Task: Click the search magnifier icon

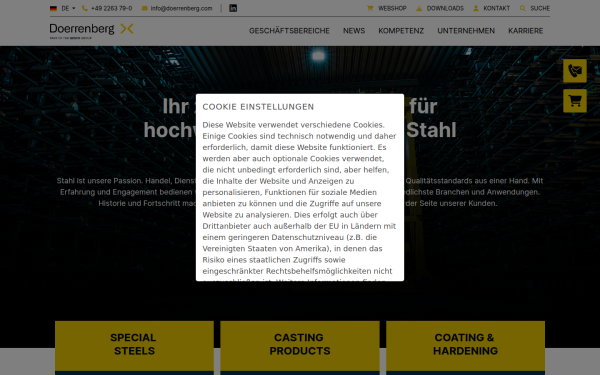Action: click(x=522, y=8)
